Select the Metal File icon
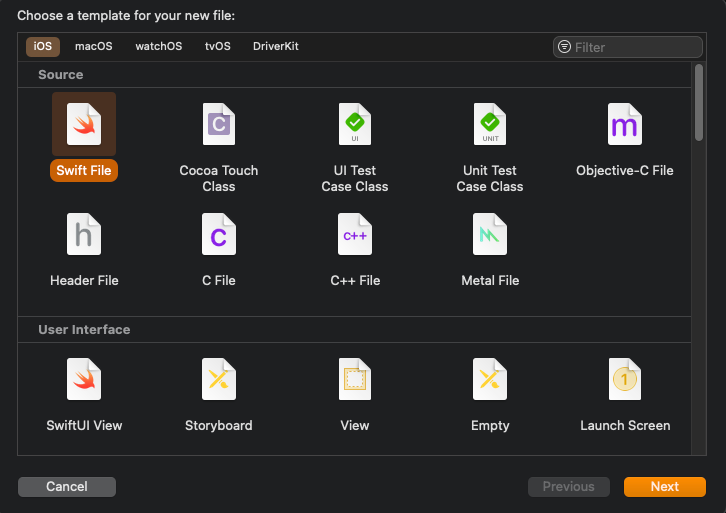The height and width of the screenshot is (513, 726). click(x=490, y=234)
